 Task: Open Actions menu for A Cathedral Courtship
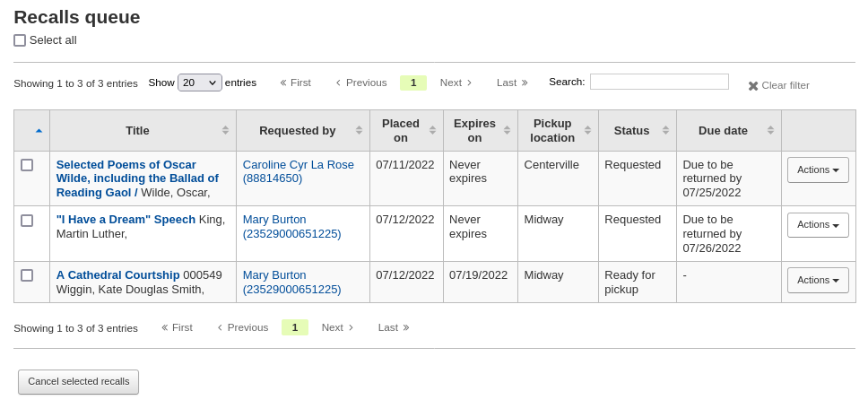click(x=818, y=280)
